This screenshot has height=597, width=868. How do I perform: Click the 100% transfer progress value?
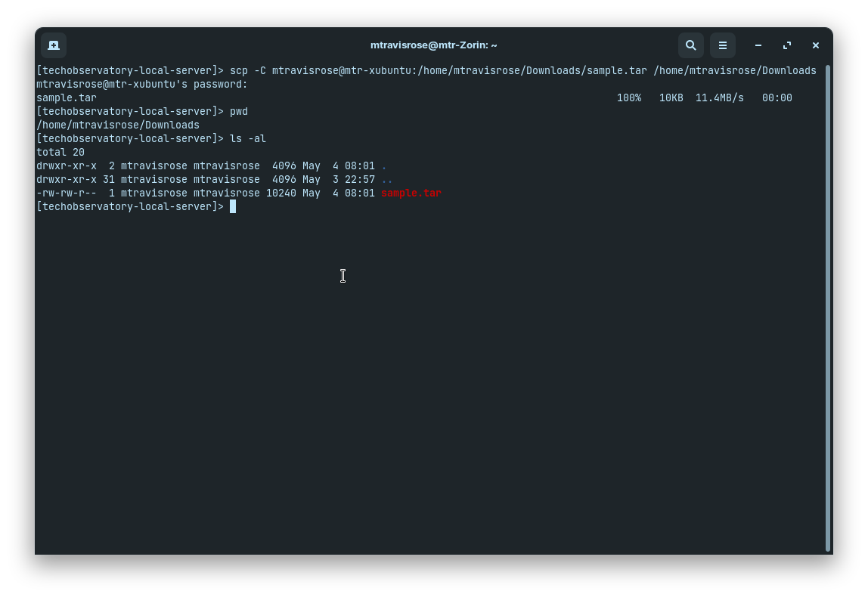[628, 98]
